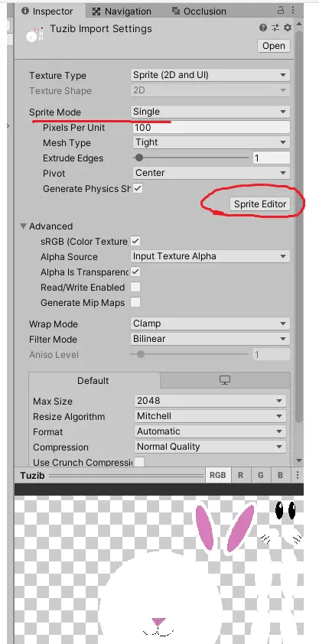The height and width of the screenshot is (644, 319).
Task: Click the Open button
Action: coord(274,46)
